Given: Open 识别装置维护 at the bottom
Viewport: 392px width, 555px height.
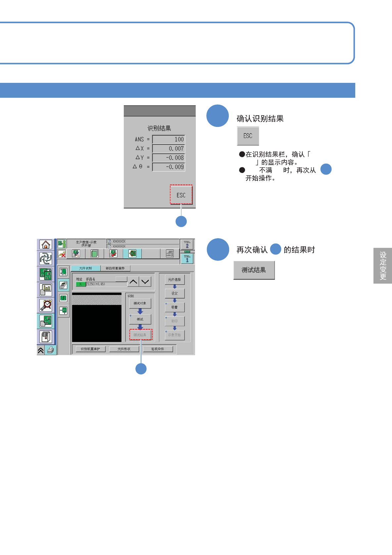Looking at the screenshot, I should tap(90, 349).
